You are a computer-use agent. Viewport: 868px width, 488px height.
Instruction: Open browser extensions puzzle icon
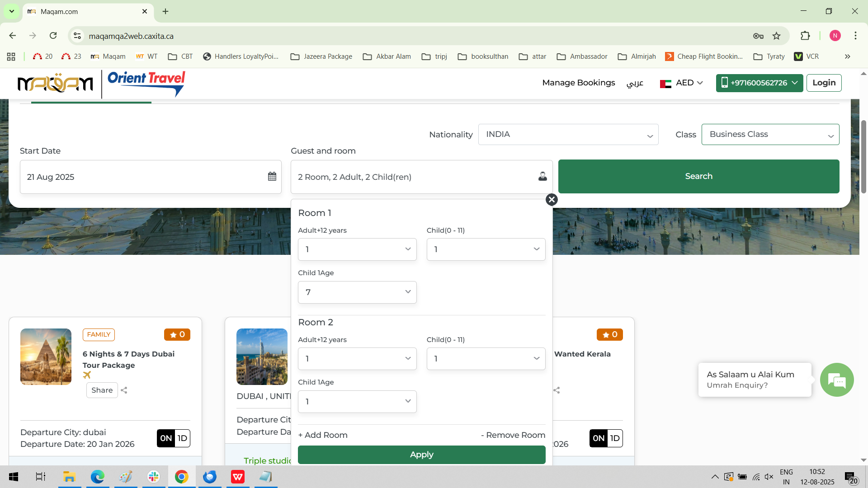[805, 36]
